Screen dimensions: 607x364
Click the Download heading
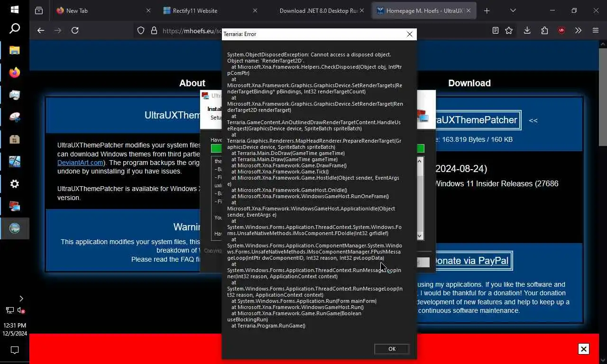pyautogui.click(x=469, y=83)
